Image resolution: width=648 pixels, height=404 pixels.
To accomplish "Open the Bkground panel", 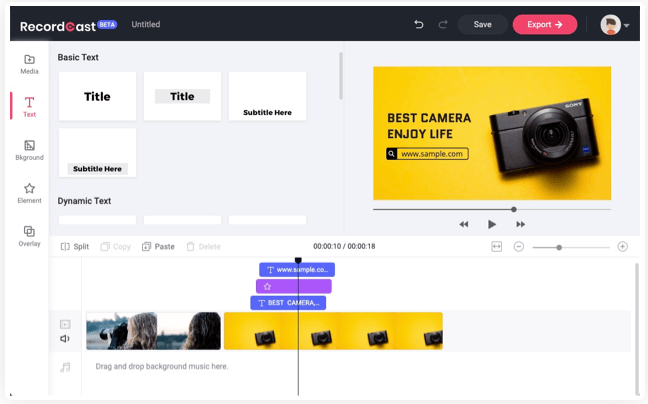I will point(29,150).
